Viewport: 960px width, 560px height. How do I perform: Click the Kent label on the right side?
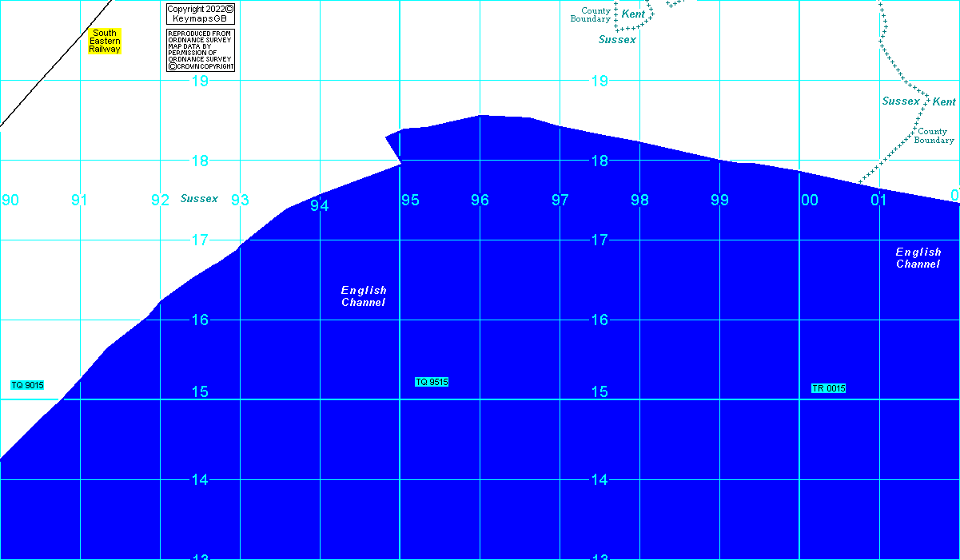[944, 102]
